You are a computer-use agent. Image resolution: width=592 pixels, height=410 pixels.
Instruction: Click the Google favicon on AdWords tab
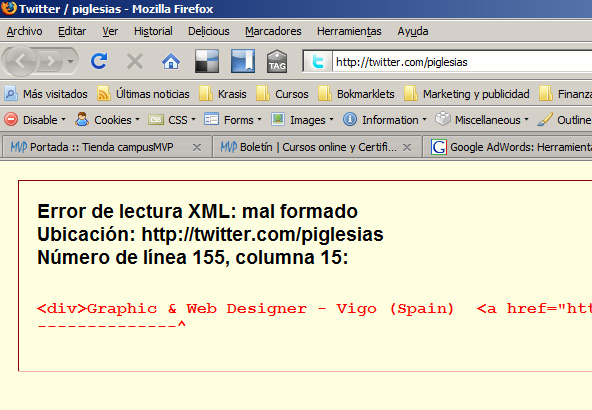point(439,147)
